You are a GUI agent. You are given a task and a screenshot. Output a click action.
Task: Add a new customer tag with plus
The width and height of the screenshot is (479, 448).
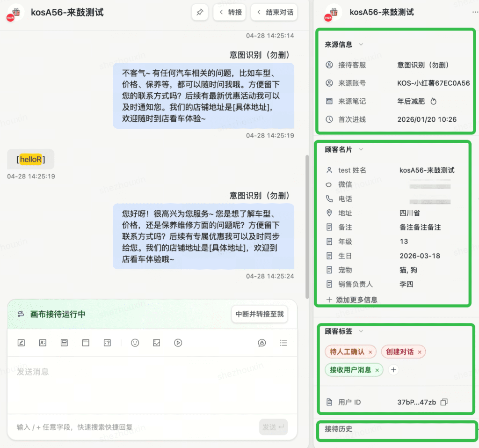pos(394,370)
